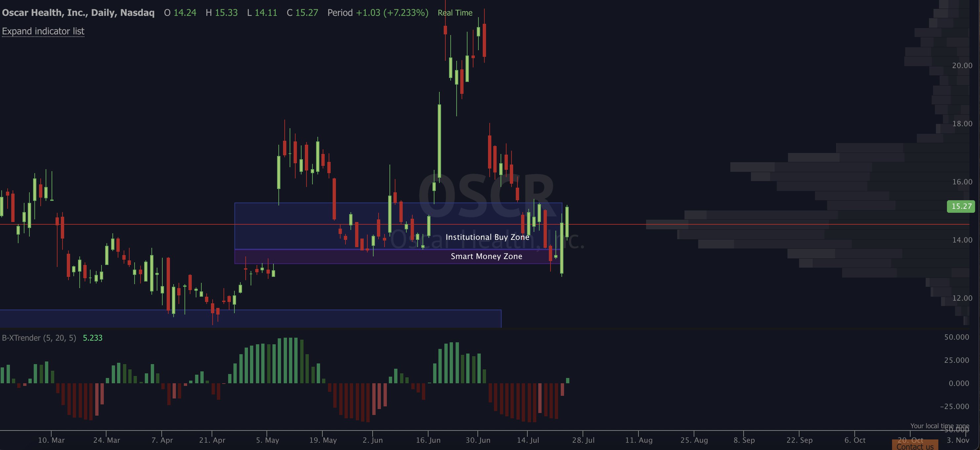Click the '6. Oct' date on the time axis
The image size is (980, 450).
coord(855,440)
